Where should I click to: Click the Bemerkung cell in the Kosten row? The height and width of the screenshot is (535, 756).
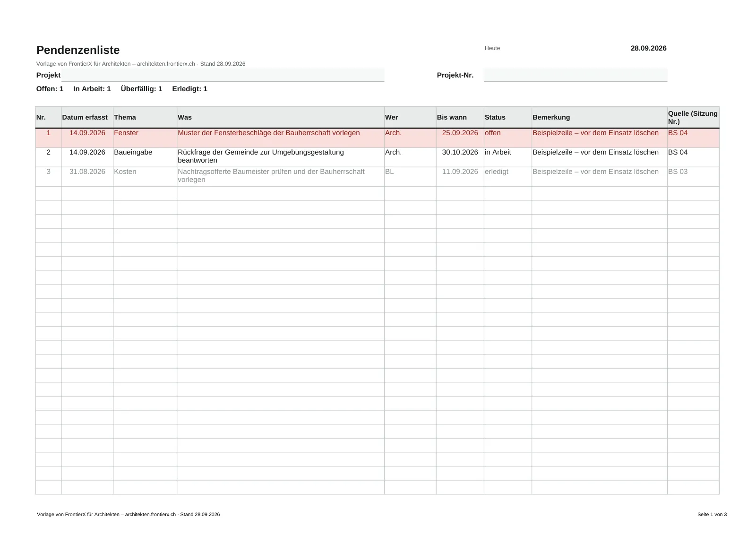click(x=600, y=177)
